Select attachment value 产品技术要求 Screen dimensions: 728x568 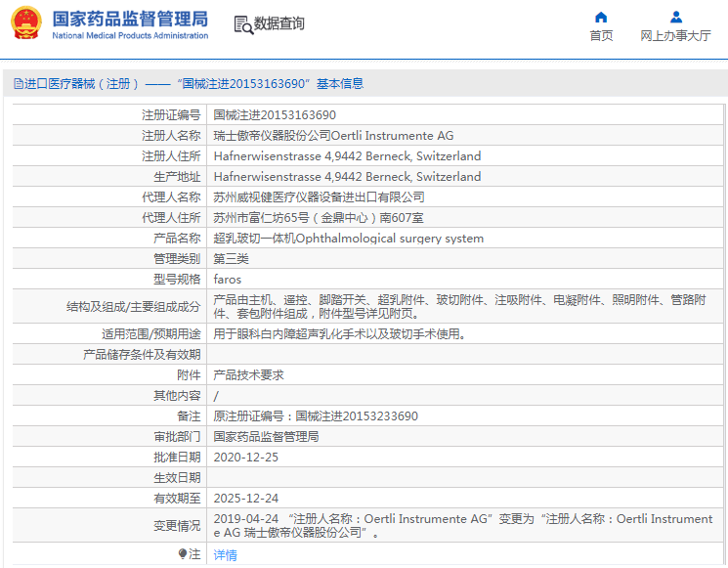[248, 375]
